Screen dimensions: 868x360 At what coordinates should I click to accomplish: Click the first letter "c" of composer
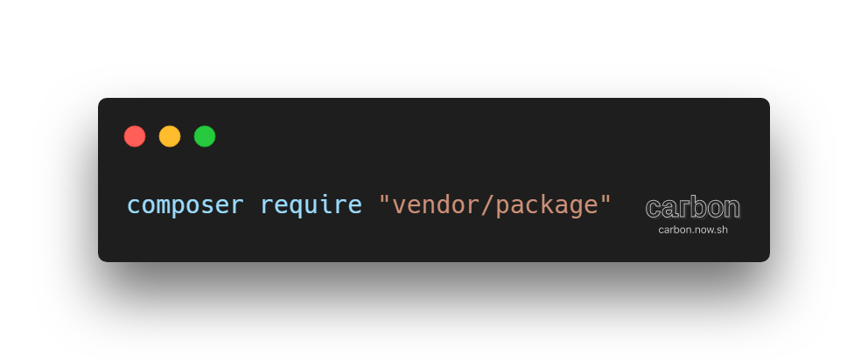pyautogui.click(x=133, y=207)
